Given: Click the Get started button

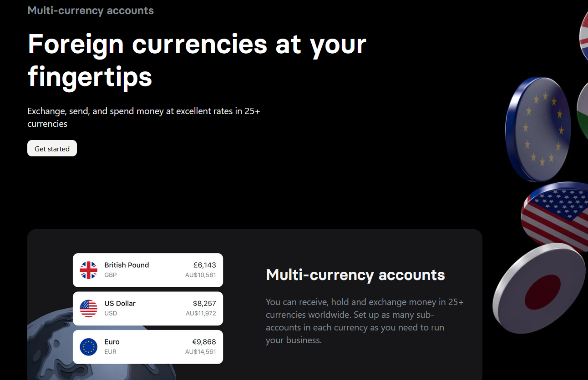Looking at the screenshot, I should [52, 149].
